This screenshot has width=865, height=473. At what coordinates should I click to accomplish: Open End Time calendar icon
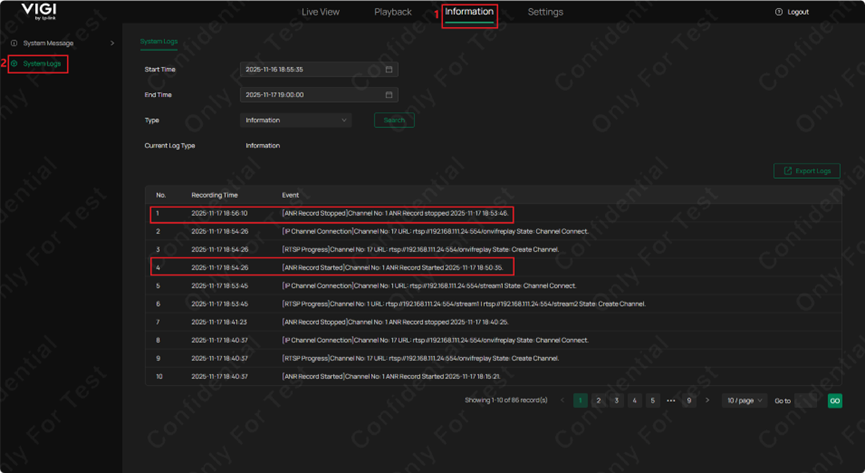tap(389, 95)
